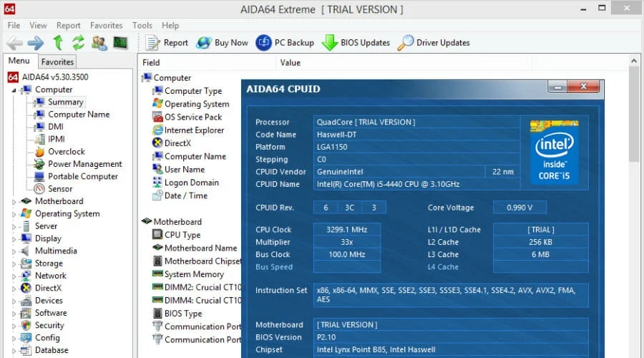The width and height of the screenshot is (644, 358).
Task: Select Database in the tree
Action: (52, 350)
